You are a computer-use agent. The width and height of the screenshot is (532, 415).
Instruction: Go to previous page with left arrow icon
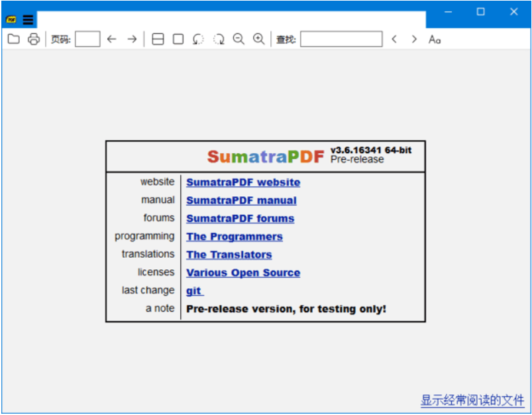click(x=111, y=39)
